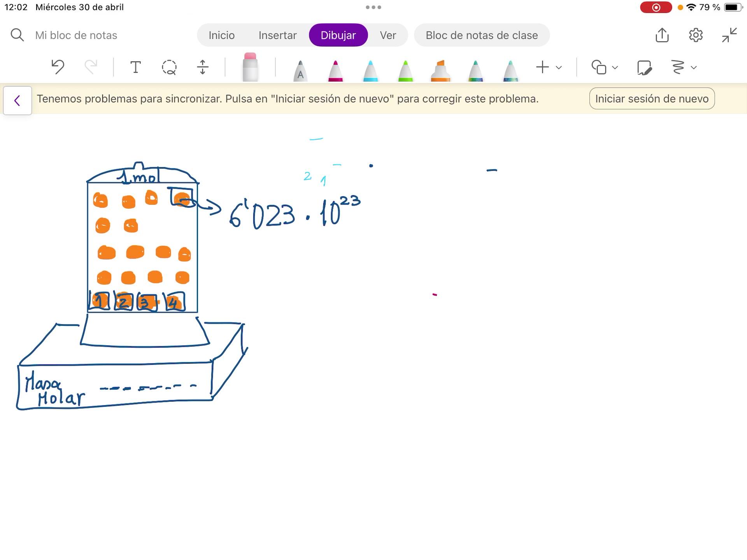The height and width of the screenshot is (560, 747).
Task: Exit full screen mode arrows
Action: tap(729, 35)
